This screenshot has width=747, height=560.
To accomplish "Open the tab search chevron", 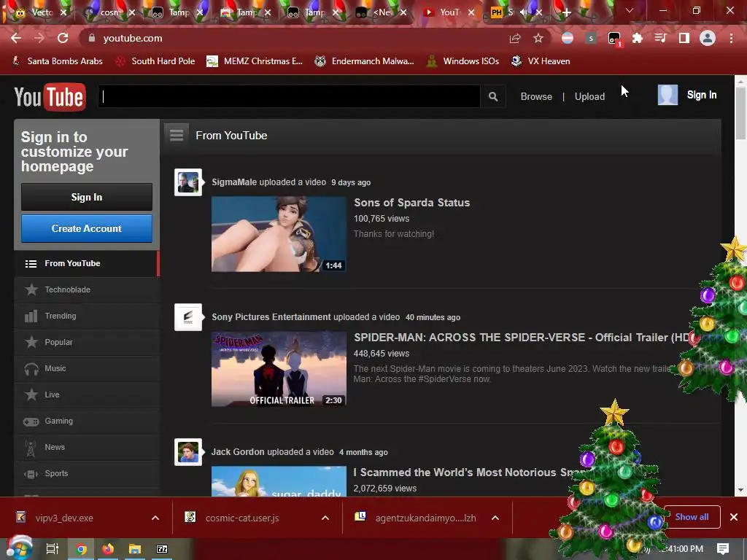I will click(630, 10).
